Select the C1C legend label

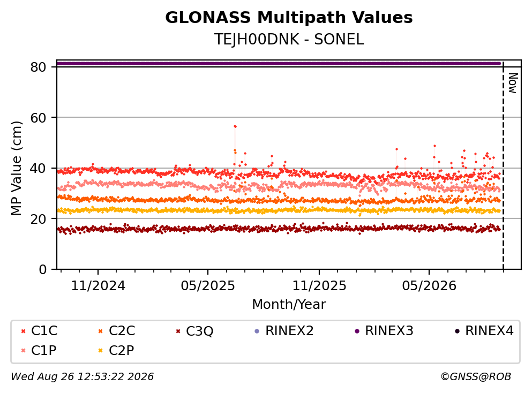click(x=44, y=331)
